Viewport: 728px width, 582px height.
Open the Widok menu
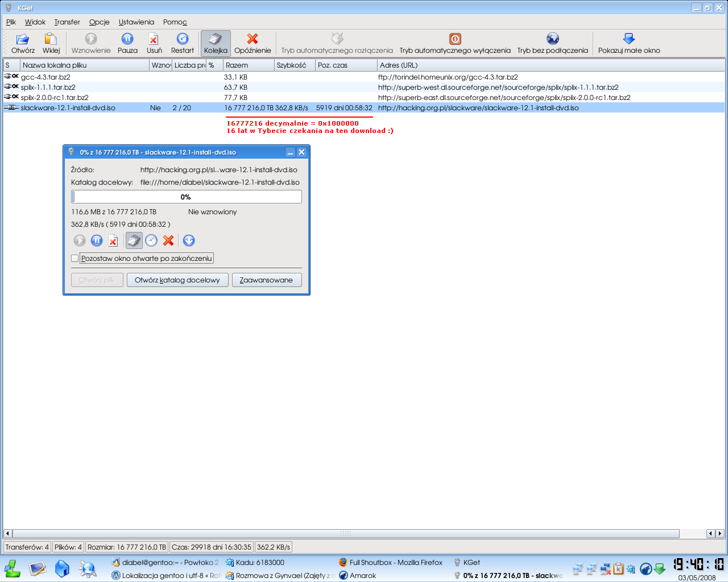coord(35,22)
